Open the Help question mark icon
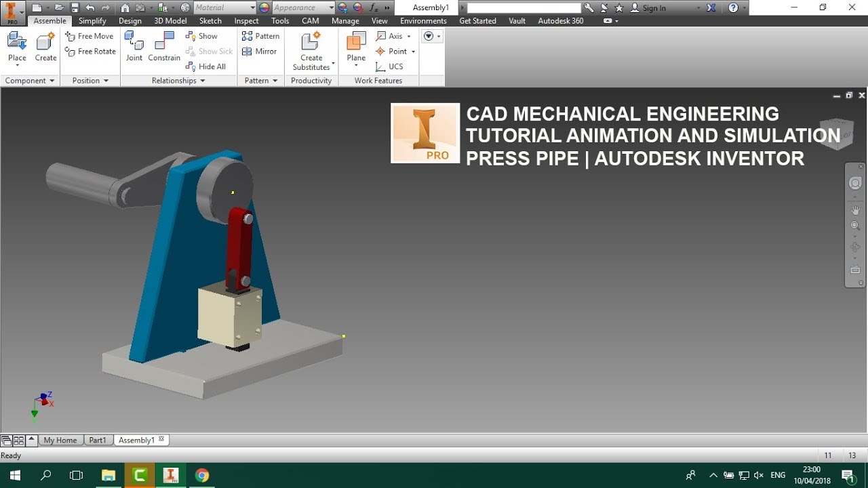This screenshot has height=488, width=868. [x=733, y=8]
